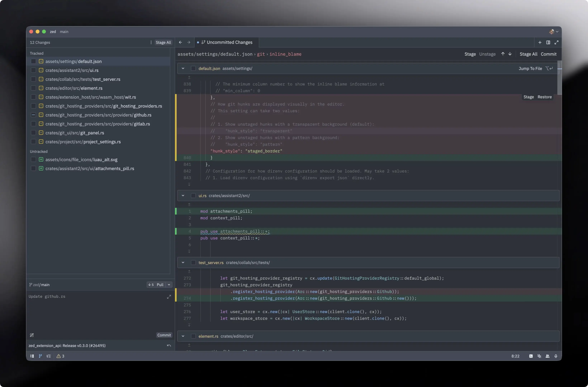Image resolution: width=588 pixels, height=387 pixels.
Task: Expand the commit message editor
Action: point(169,297)
